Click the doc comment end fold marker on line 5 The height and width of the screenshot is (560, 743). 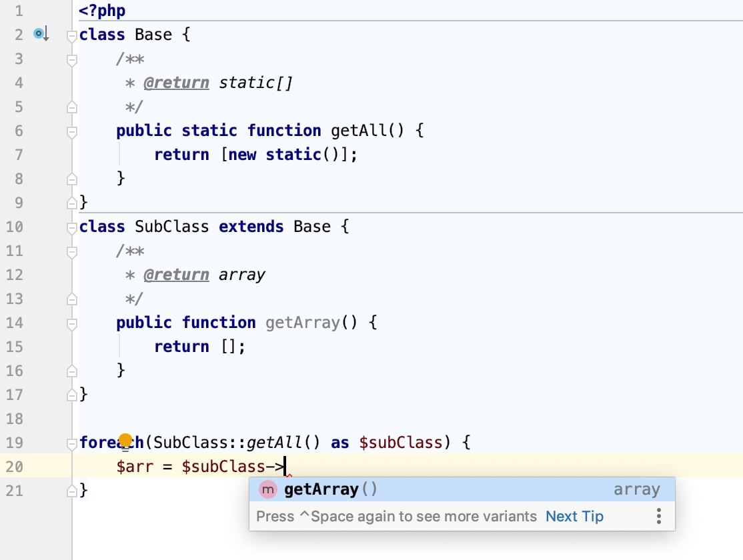[x=71, y=107]
